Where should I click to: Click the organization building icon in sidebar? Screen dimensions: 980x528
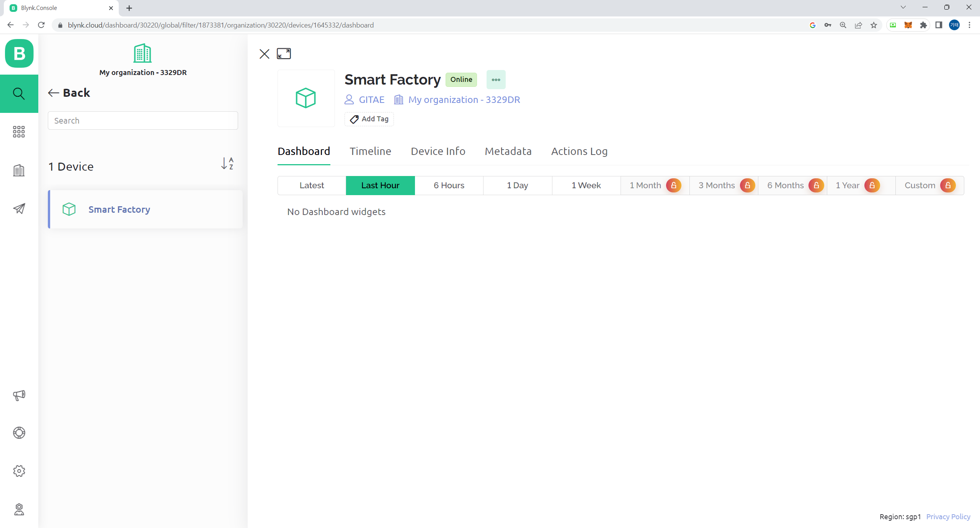point(19,170)
